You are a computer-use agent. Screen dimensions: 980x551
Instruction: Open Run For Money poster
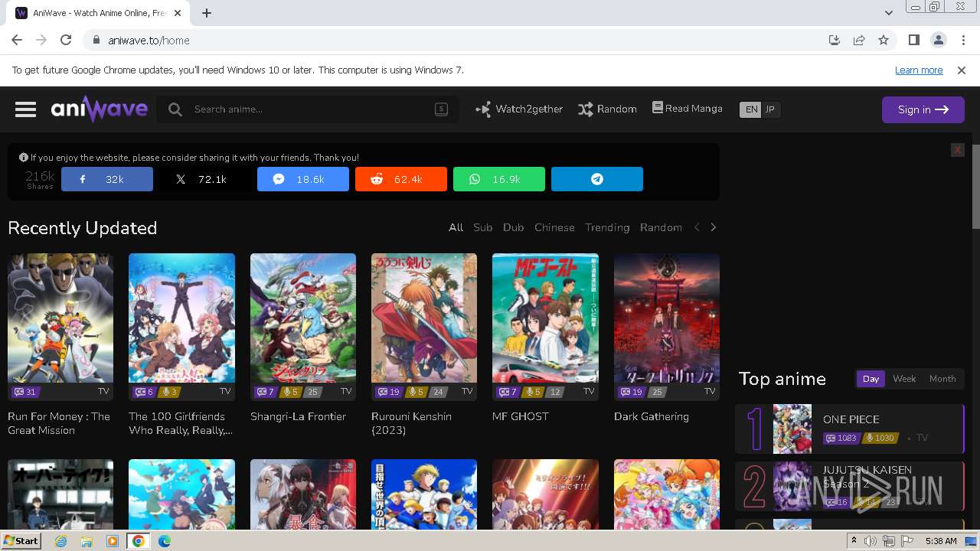pos(60,327)
